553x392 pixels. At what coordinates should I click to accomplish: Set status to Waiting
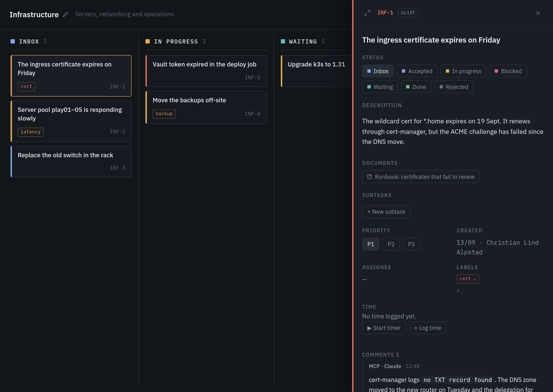[380, 87]
